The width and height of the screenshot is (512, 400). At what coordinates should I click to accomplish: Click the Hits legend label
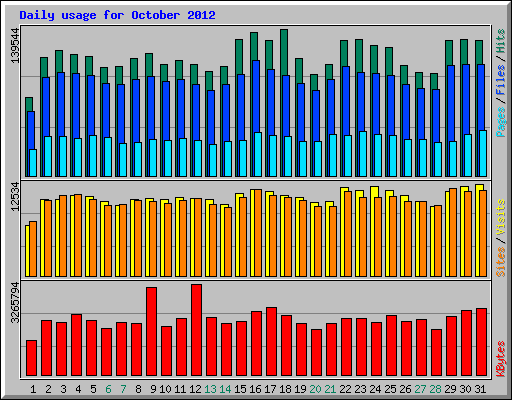(501, 41)
